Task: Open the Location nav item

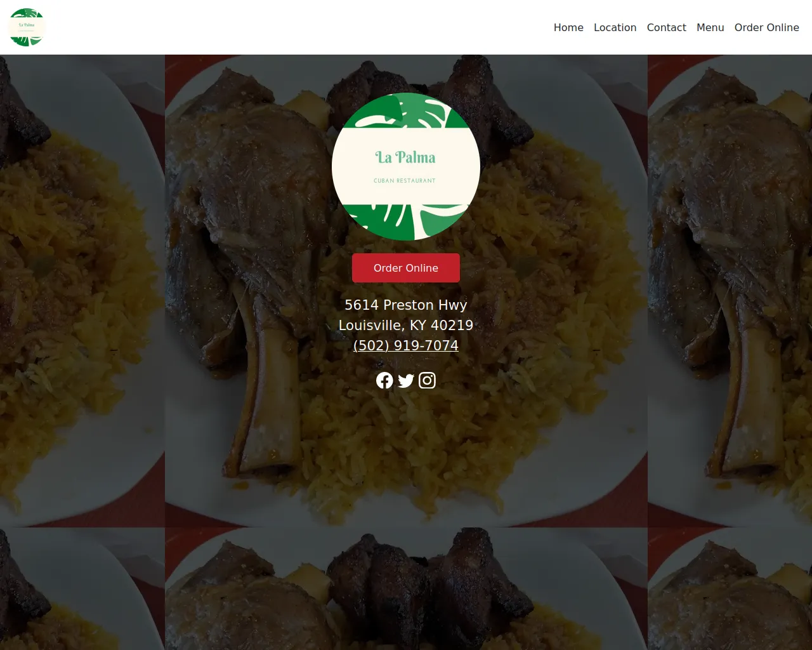Action: (x=615, y=27)
